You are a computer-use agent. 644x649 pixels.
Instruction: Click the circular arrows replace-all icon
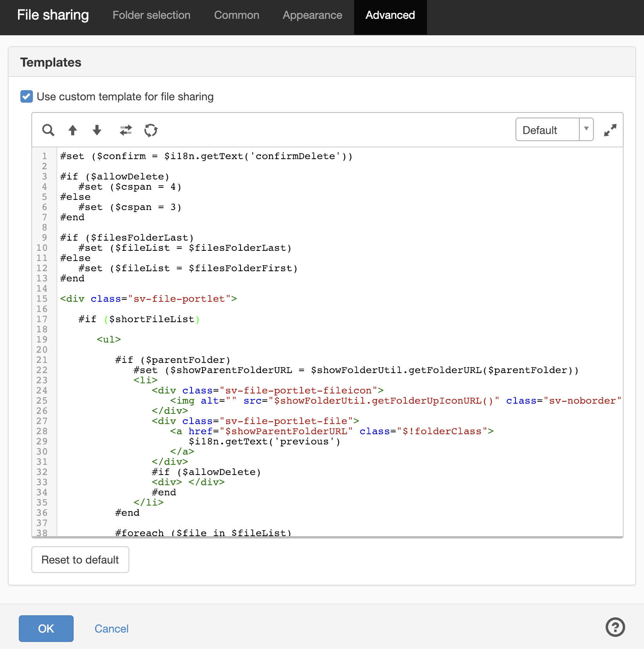[151, 130]
